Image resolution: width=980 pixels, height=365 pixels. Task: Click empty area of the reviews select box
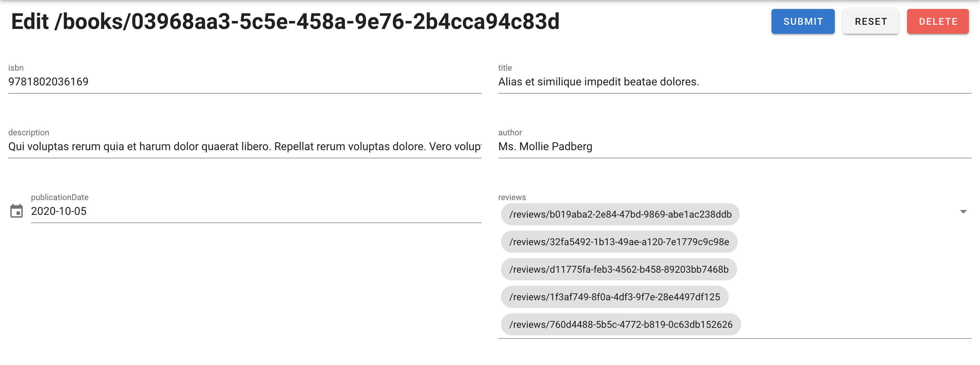[x=848, y=270]
